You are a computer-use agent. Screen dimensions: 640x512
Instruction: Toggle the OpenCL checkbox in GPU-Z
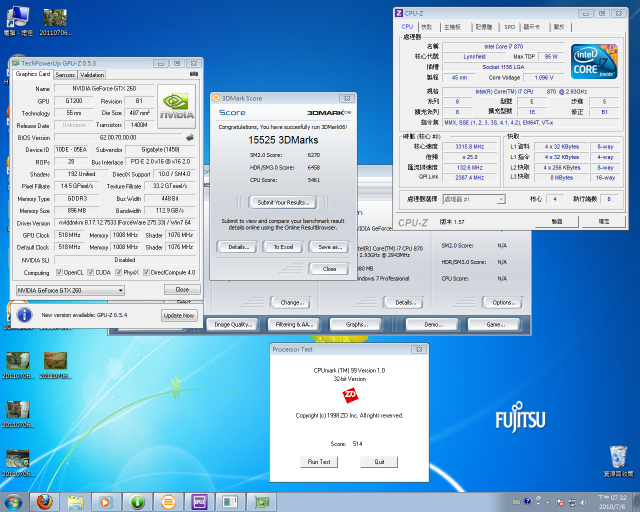(59, 272)
